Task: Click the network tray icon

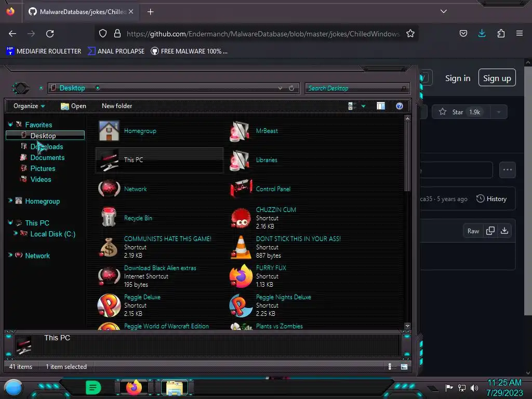Action: [x=462, y=388]
